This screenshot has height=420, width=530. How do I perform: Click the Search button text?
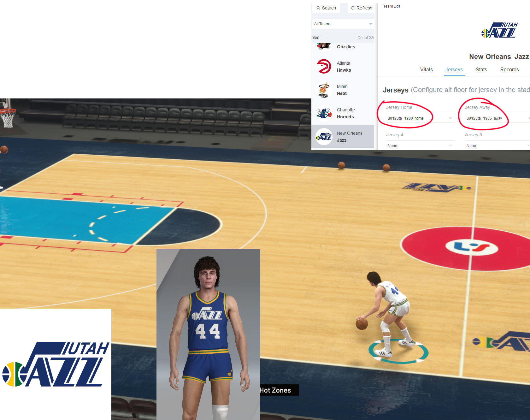click(x=329, y=8)
